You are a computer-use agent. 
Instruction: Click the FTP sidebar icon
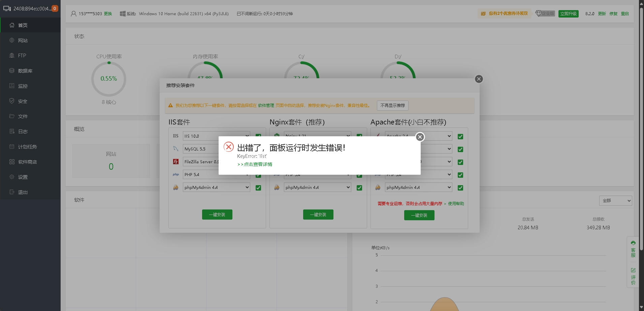[x=12, y=55]
